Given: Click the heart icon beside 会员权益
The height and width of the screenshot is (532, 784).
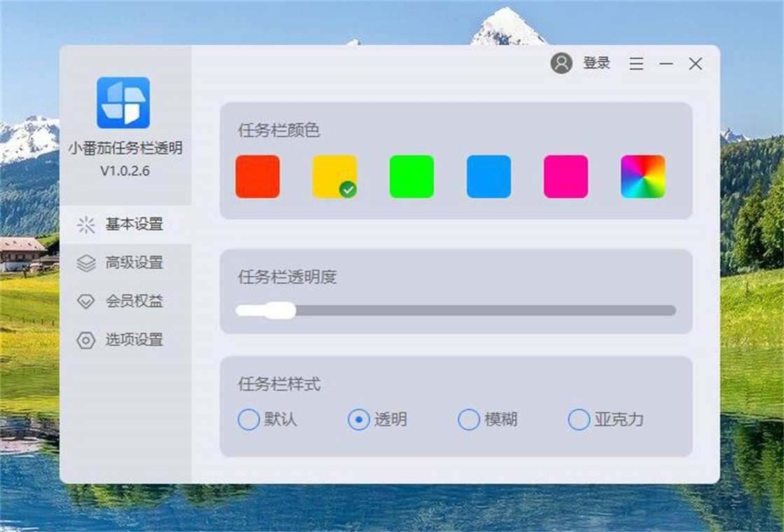Looking at the screenshot, I should click(x=86, y=302).
